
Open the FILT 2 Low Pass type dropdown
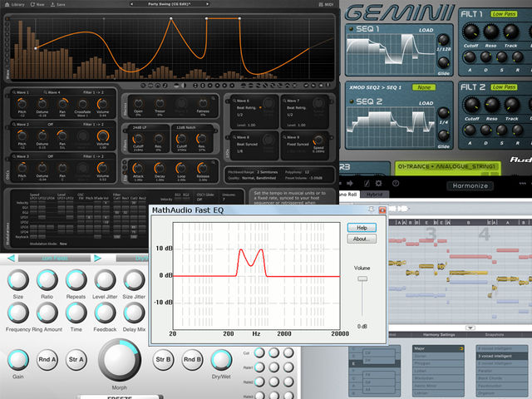pos(504,87)
